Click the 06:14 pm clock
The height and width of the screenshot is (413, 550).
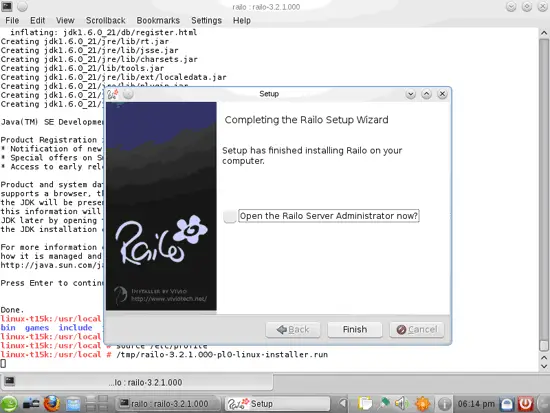click(x=476, y=404)
